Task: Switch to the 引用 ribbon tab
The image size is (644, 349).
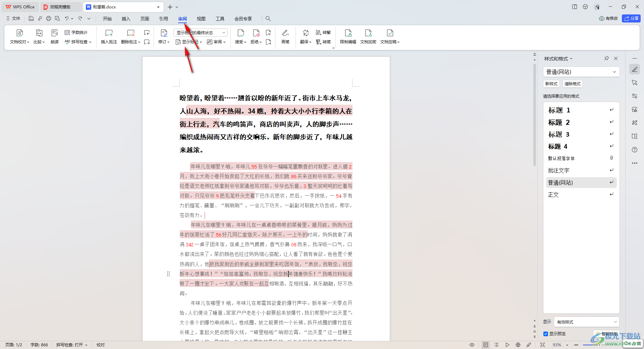Action: (164, 19)
